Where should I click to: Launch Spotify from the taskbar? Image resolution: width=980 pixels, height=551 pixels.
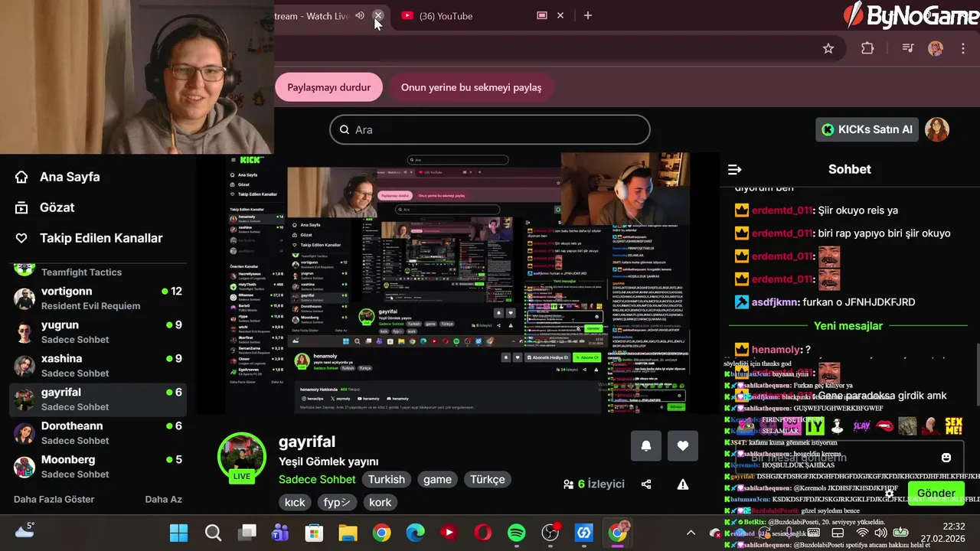pyautogui.click(x=517, y=533)
